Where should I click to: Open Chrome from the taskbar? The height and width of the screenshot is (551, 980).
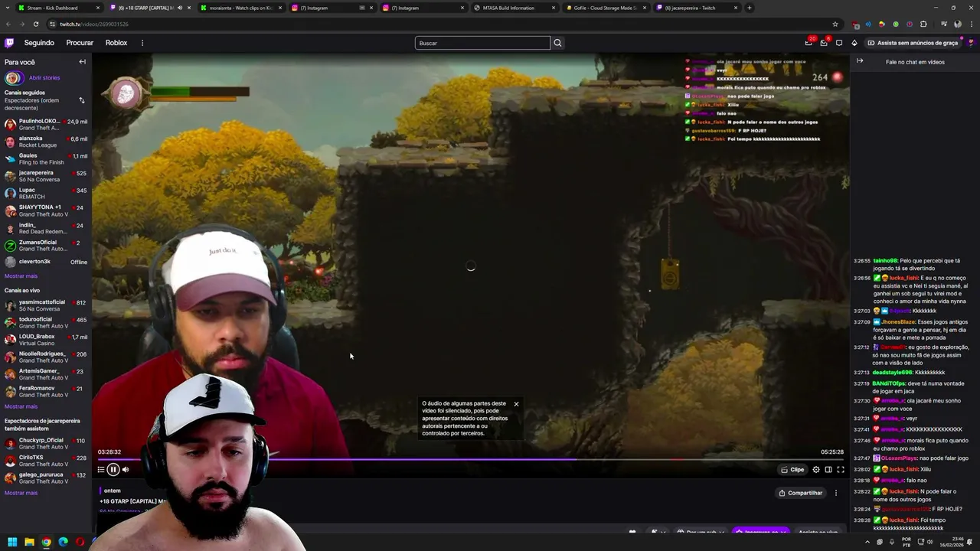coord(46,542)
